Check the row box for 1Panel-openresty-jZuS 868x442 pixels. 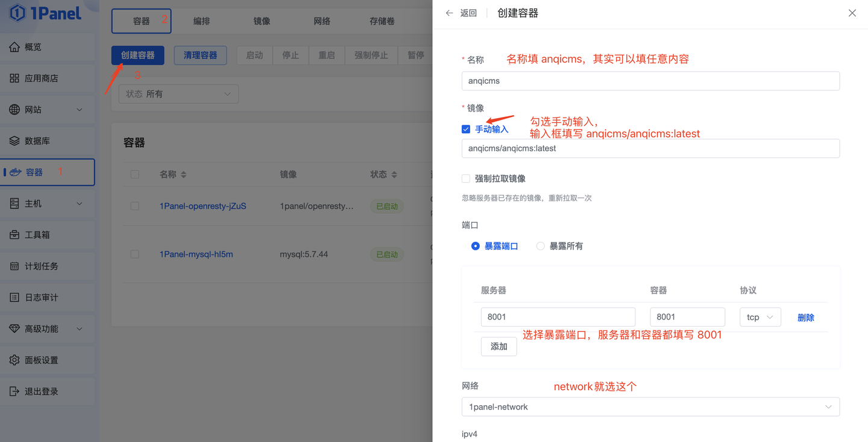coord(135,206)
